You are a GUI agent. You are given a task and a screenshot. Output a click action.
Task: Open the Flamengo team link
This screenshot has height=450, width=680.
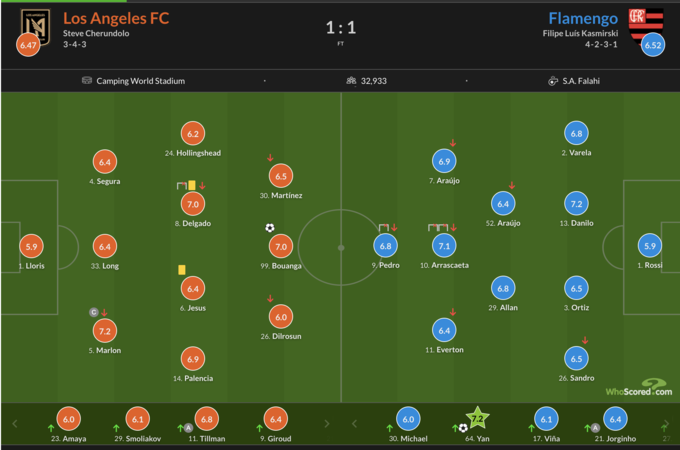pyautogui.click(x=583, y=18)
